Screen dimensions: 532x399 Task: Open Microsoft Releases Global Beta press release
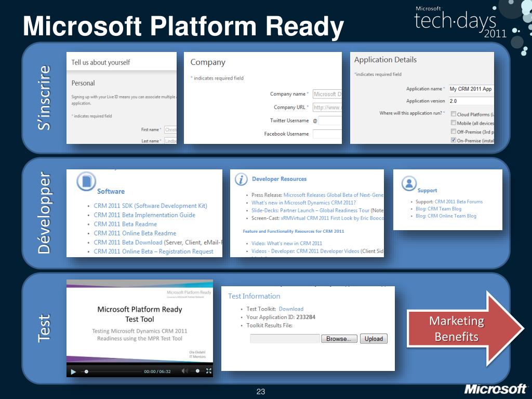pyautogui.click(x=334, y=195)
